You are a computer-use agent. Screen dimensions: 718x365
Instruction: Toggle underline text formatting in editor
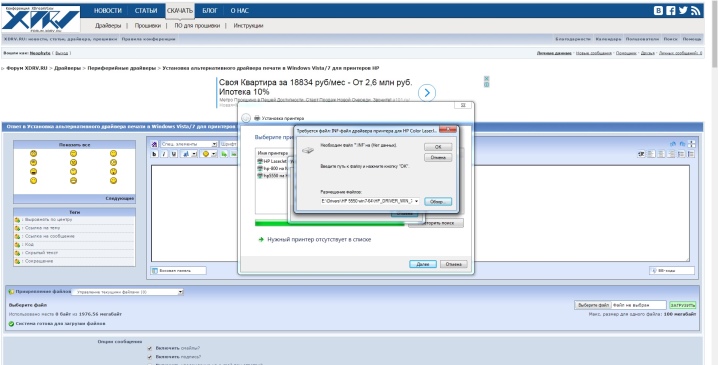pos(174,154)
